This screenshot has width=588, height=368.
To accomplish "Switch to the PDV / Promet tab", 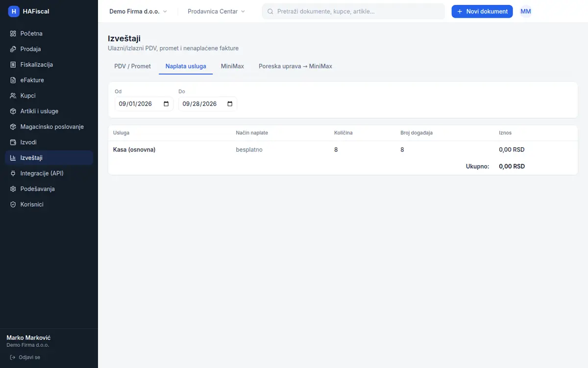I will 133,66.
